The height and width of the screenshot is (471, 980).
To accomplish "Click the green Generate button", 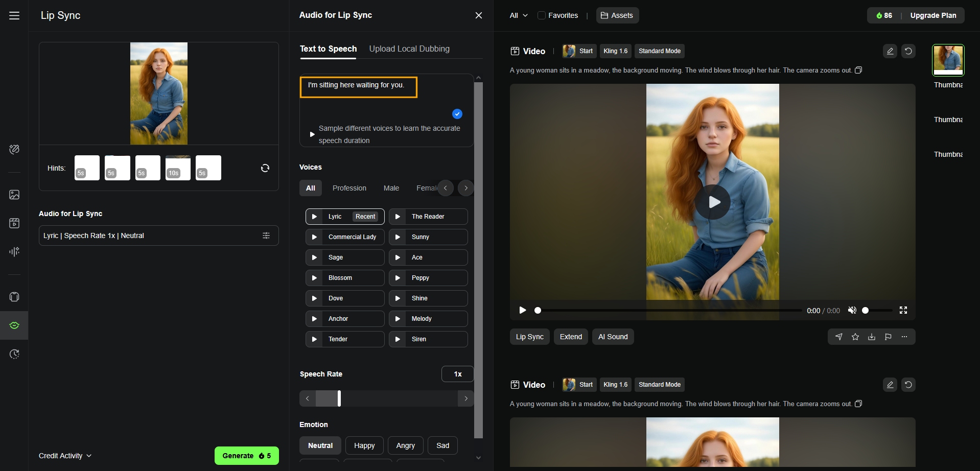I will coord(246,456).
